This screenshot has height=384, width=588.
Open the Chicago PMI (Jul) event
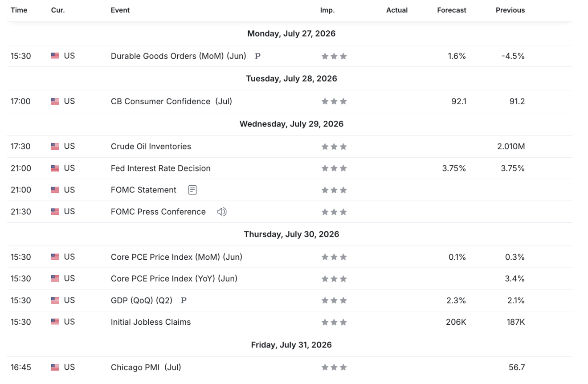tap(146, 368)
